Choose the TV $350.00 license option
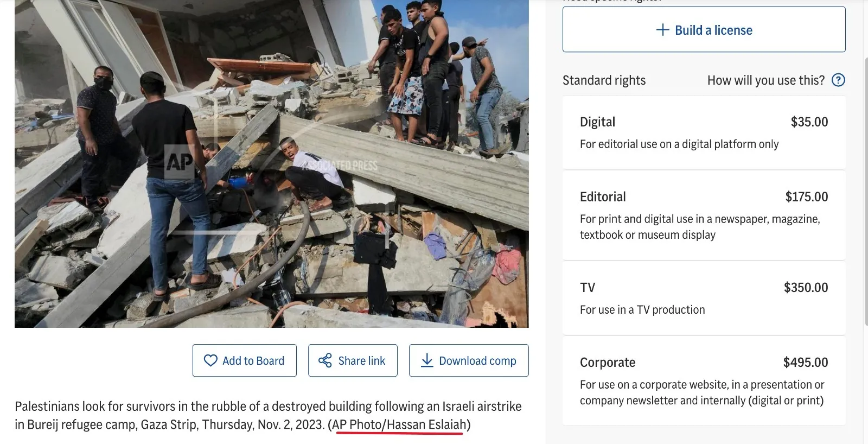 coord(704,298)
